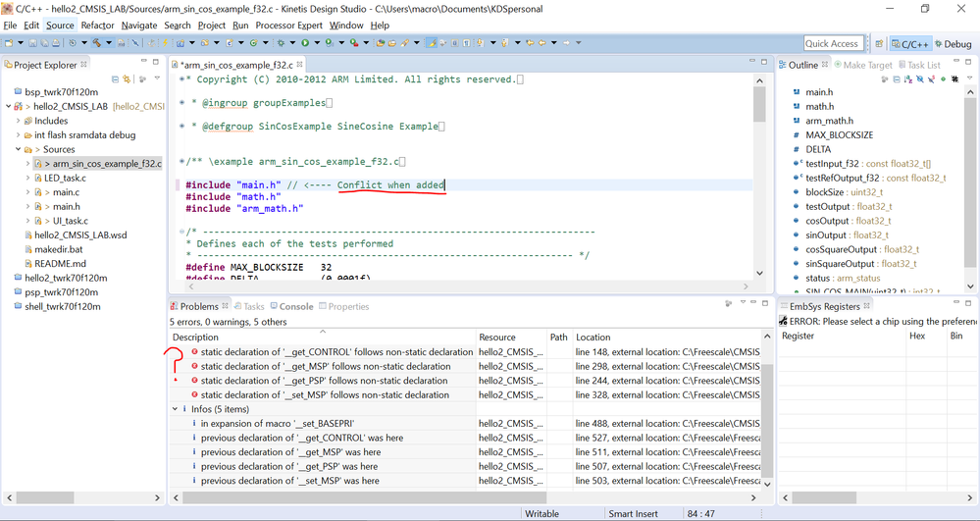Click the yellow Back navigation arrow

pyautogui.click(x=542, y=43)
